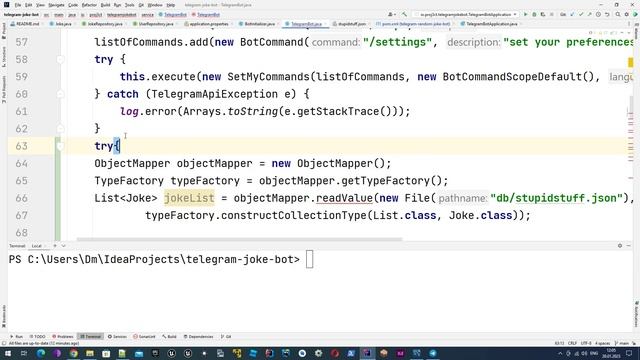The height and width of the screenshot is (360, 640).
Task: Open the Services tool window button
Action: [118, 337]
